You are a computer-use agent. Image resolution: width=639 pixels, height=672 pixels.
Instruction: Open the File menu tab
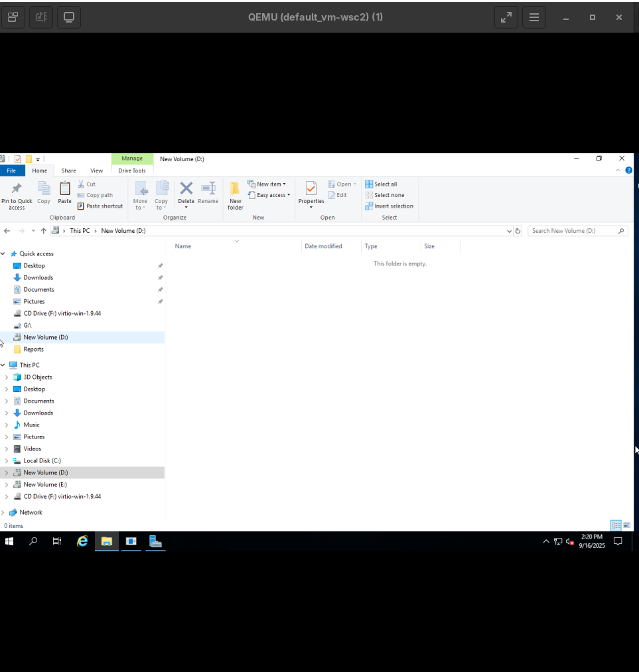point(11,170)
